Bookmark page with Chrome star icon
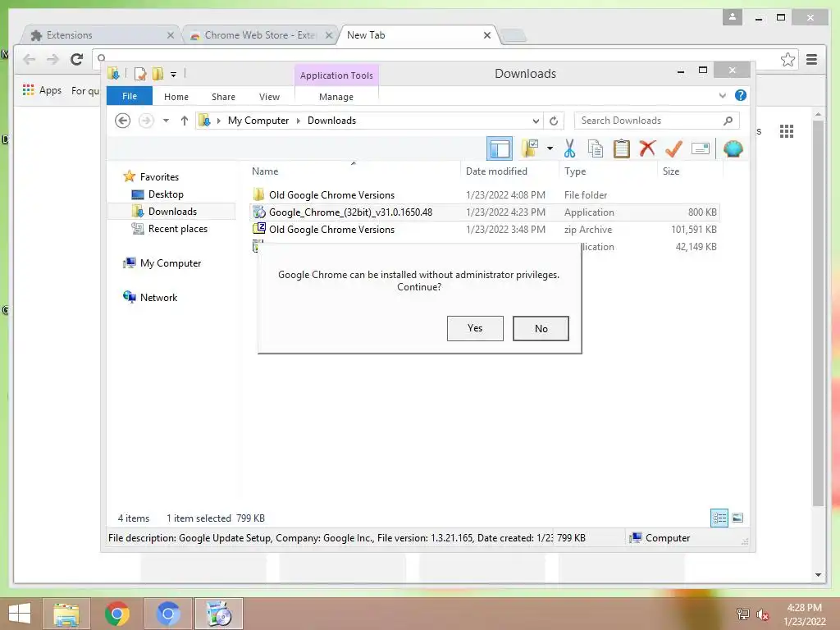The height and width of the screenshot is (630, 840). (787, 59)
